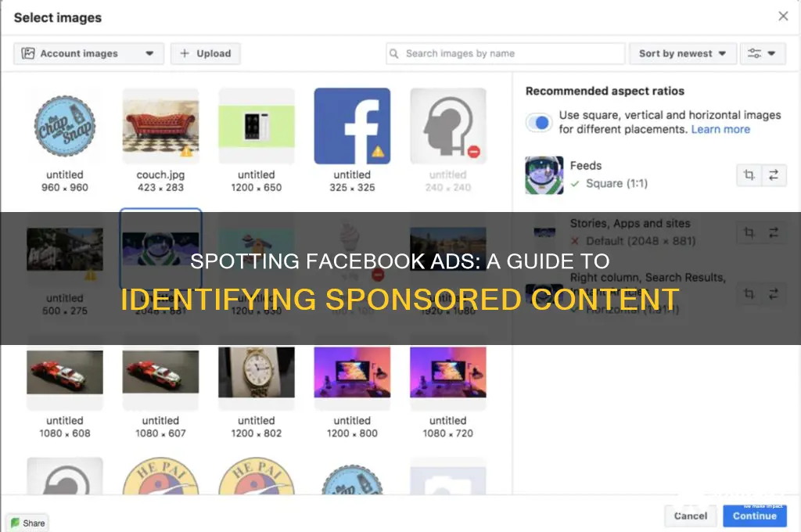The width and height of the screenshot is (801, 532).
Task: Select the neon desk image 1200 x 800
Action: [x=352, y=372]
